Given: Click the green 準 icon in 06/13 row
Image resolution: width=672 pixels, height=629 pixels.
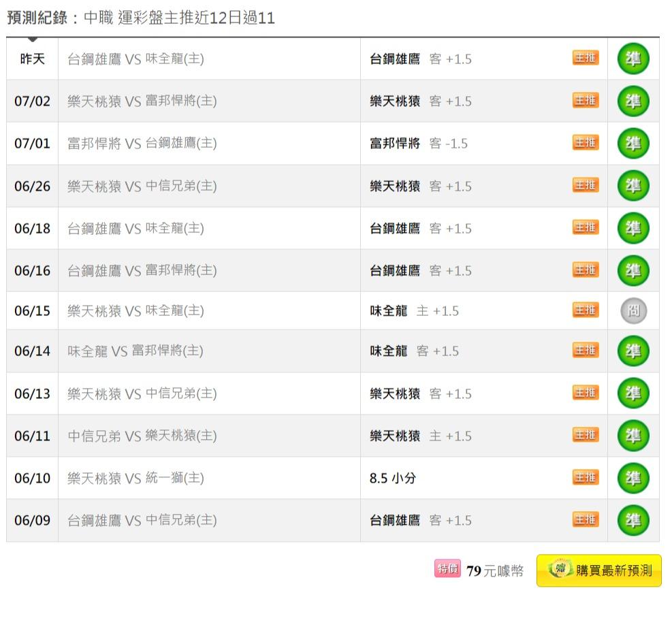Looking at the screenshot, I should [633, 393].
